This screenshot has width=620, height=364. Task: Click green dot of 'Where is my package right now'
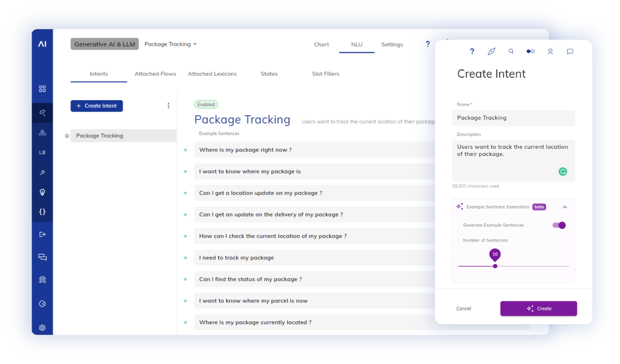(185, 150)
